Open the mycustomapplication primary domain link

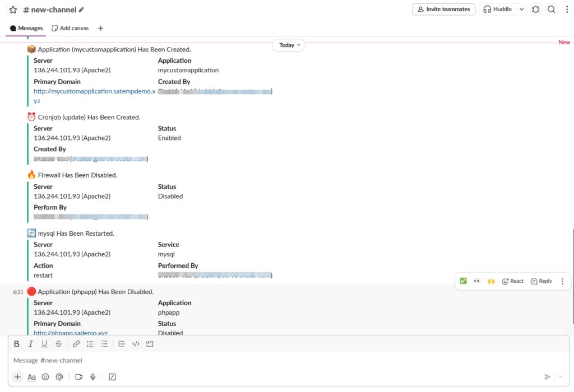[94, 91]
